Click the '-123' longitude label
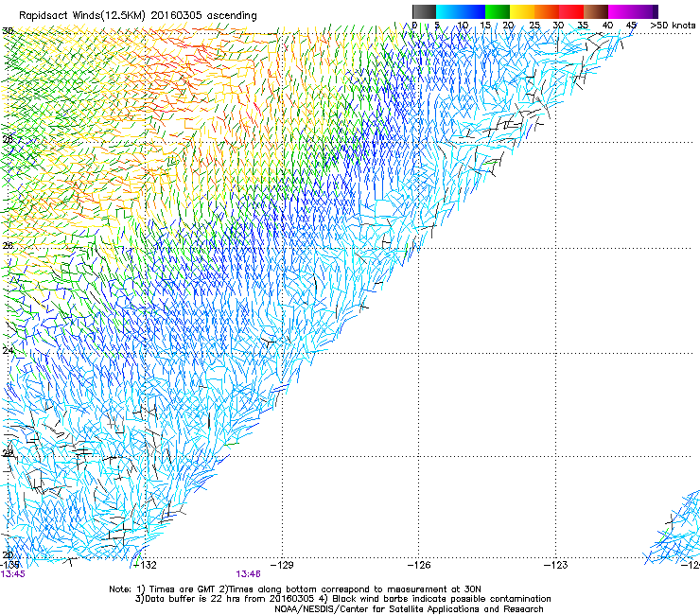 click(x=556, y=565)
